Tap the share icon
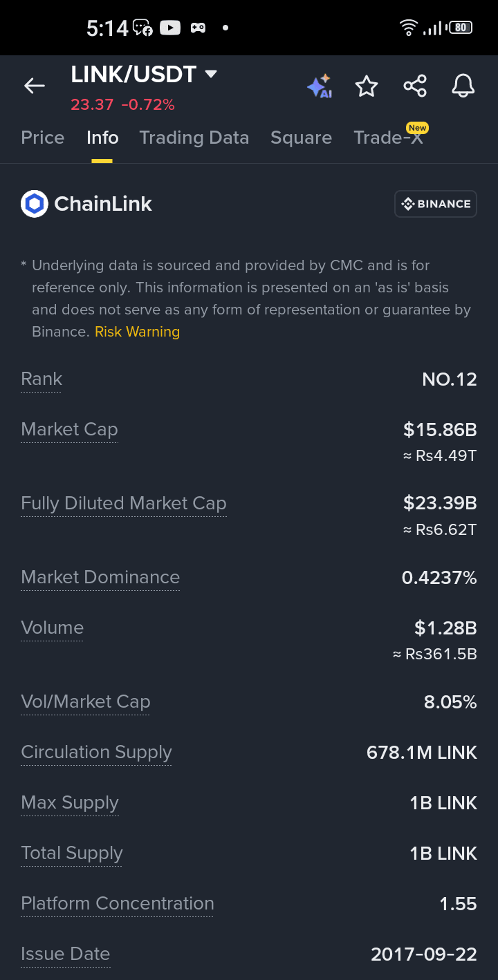The height and width of the screenshot is (980, 498). (x=415, y=86)
